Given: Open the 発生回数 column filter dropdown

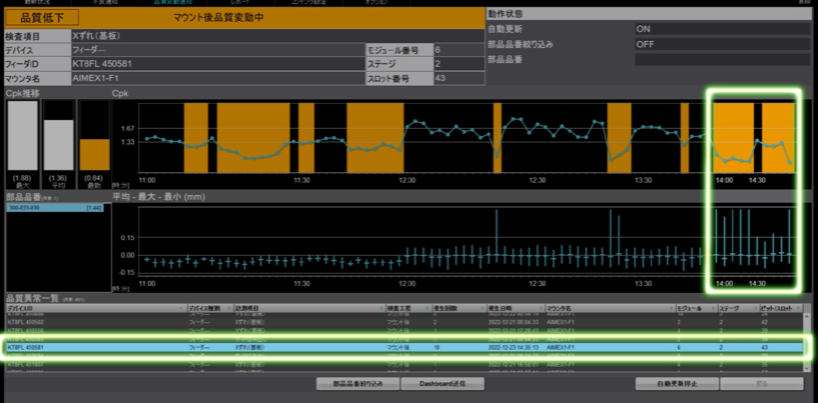Looking at the screenshot, I should click(x=481, y=309).
